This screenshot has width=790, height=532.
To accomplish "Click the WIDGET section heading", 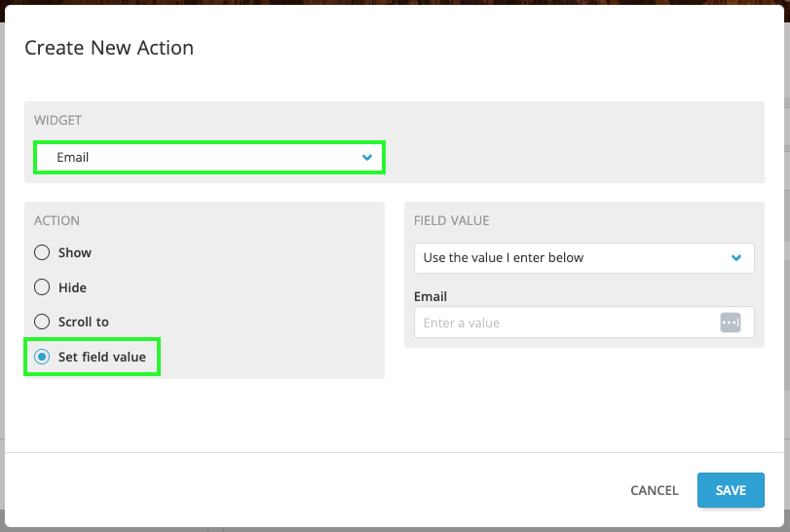I will (x=57, y=121).
